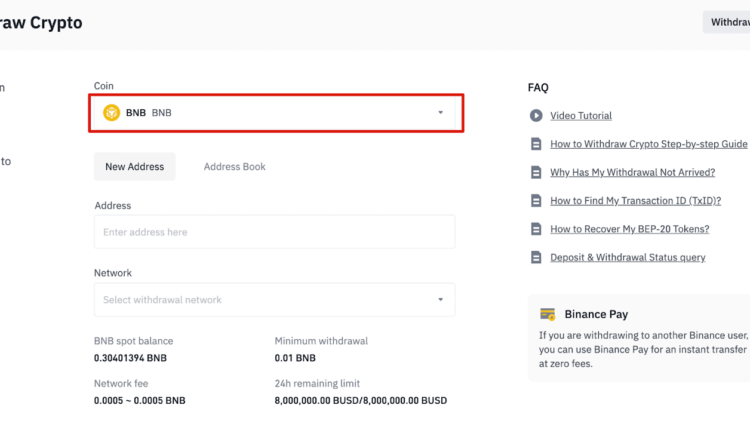The width and height of the screenshot is (750, 430).
Task: Open How to Find My Transaction ID link
Action: click(635, 201)
